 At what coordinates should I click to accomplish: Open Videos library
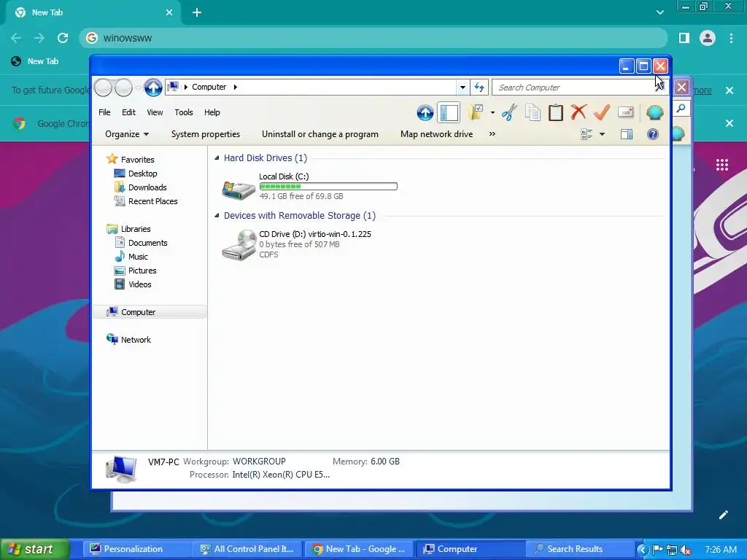139,284
